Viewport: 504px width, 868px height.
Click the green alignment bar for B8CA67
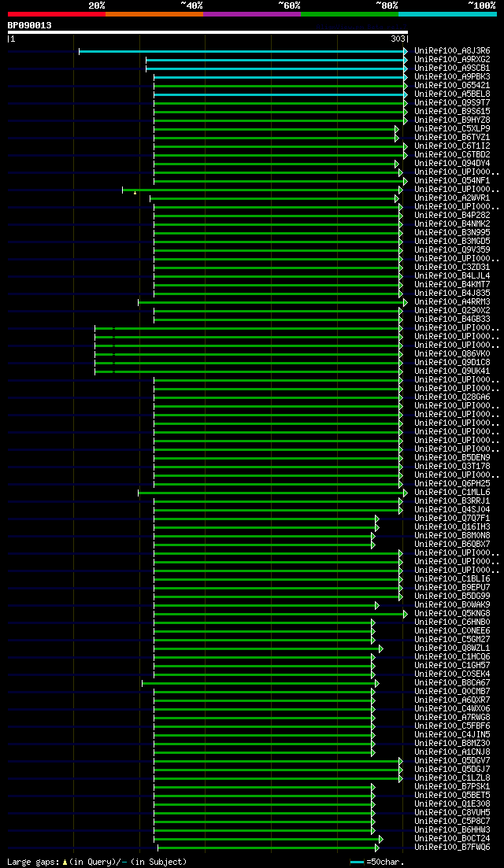coord(261,684)
